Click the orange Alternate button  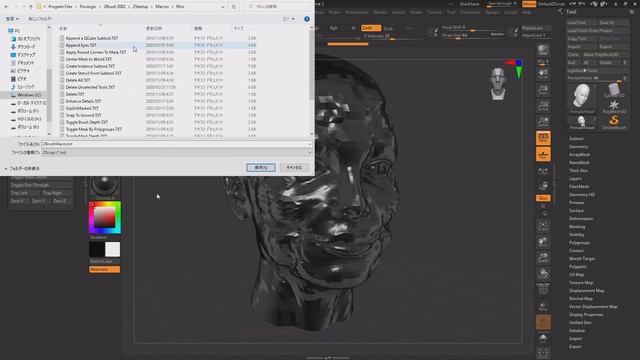click(104, 269)
